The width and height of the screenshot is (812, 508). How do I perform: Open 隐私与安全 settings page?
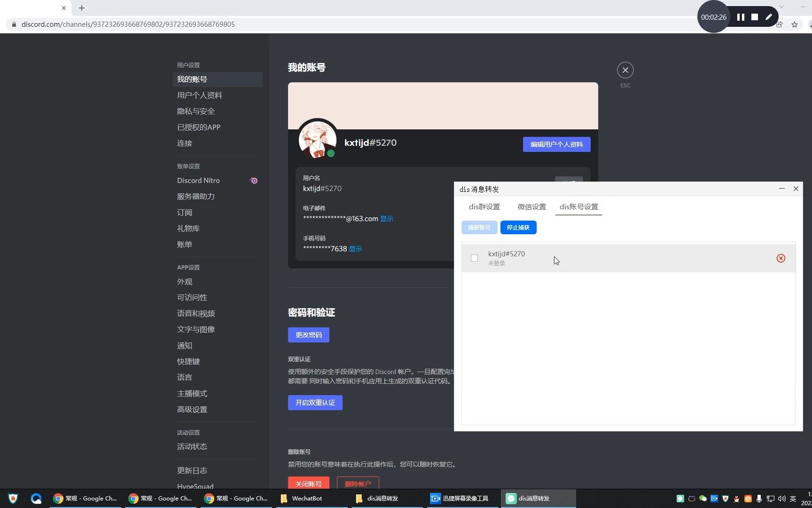pyautogui.click(x=217, y=111)
